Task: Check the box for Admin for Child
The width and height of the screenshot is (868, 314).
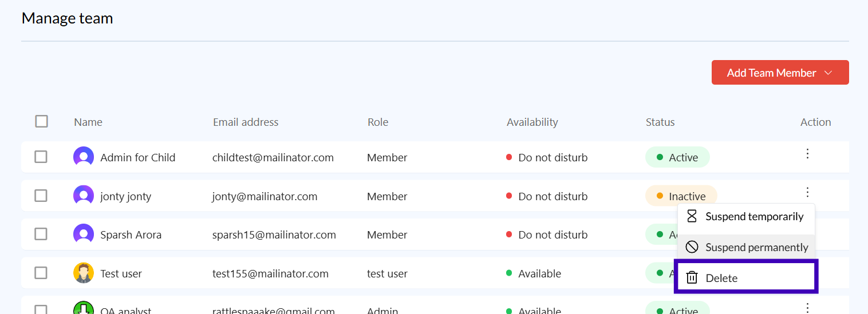Action: [41, 157]
